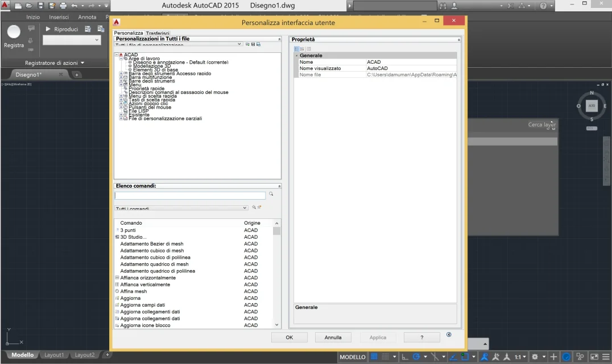Image resolution: width=612 pixels, height=364 pixels.
Task: Click the Save diskette icon in quick access
Action: (40, 6)
